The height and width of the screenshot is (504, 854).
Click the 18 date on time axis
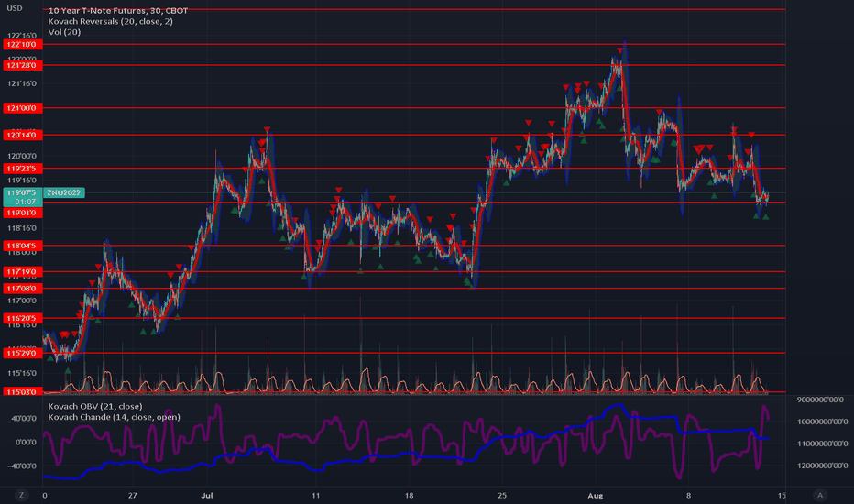click(x=409, y=495)
